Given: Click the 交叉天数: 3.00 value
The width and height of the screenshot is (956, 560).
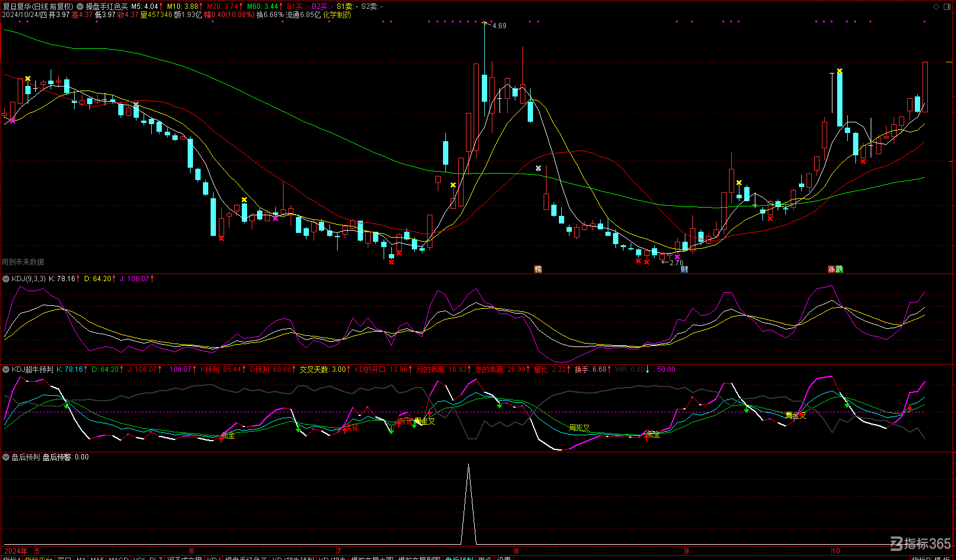Looking at the screenshot, I should pos(323,369).
